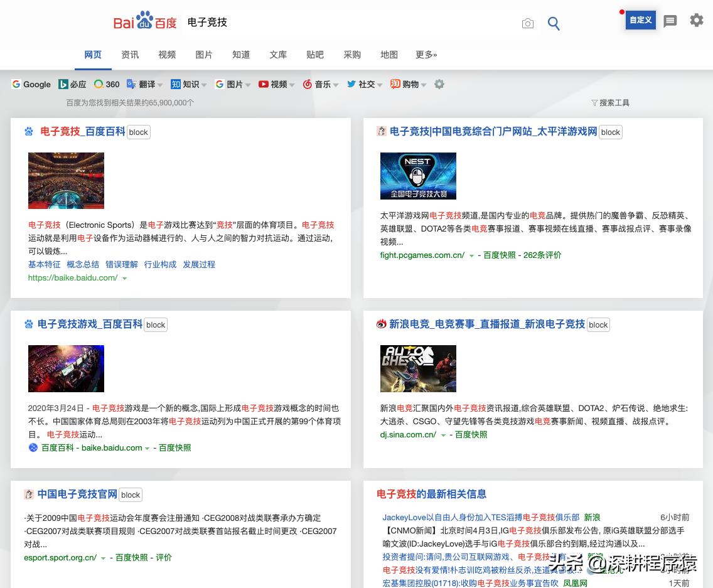Open settings gear in top right
Image resolution: width=713 pixels, height=588 pixels.
pos(696,20)
